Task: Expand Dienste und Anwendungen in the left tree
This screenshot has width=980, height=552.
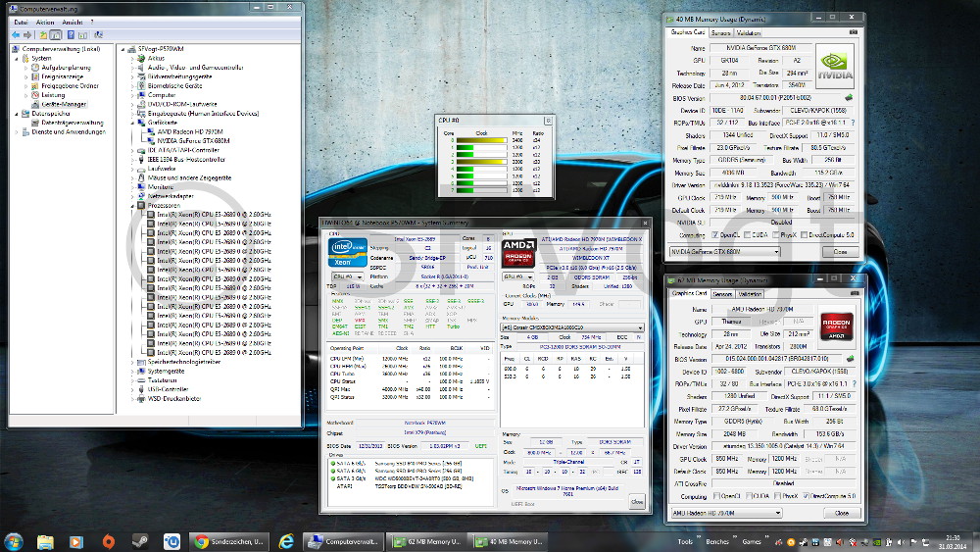Action: pyautogui.click(x=17, y=132)
